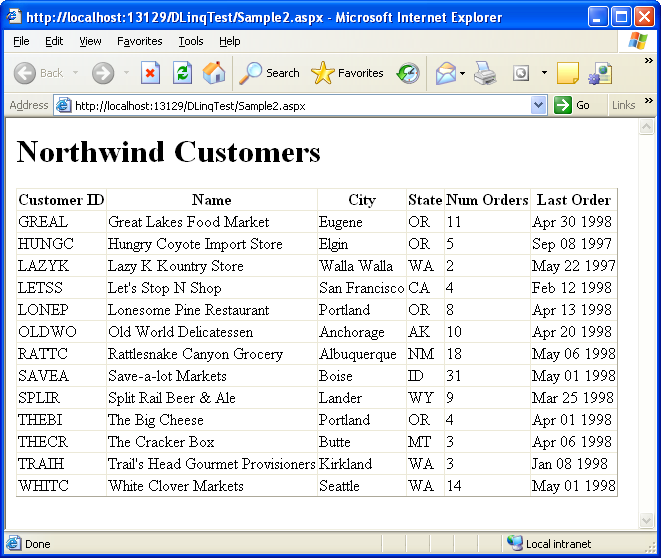Open the Mail dropdown arrow

coord(462,73)
